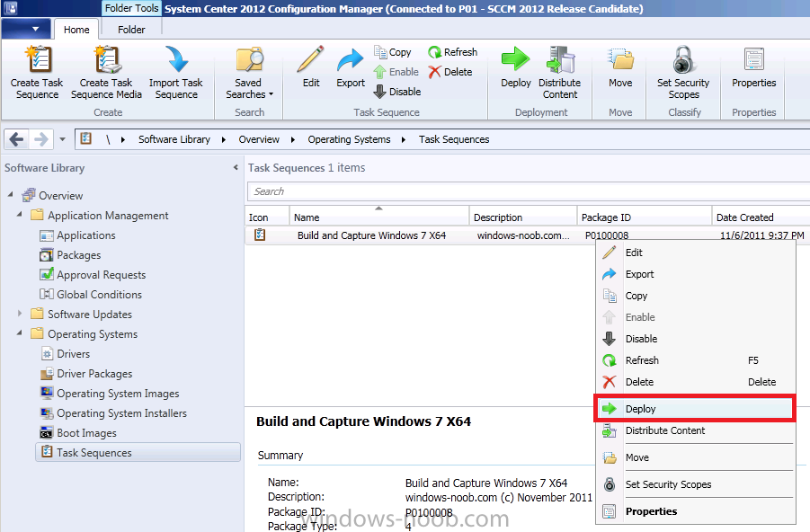Click Software Library in breadcrumb
Viewport: 810px width, 532px height.
click(x=174, y=139)
